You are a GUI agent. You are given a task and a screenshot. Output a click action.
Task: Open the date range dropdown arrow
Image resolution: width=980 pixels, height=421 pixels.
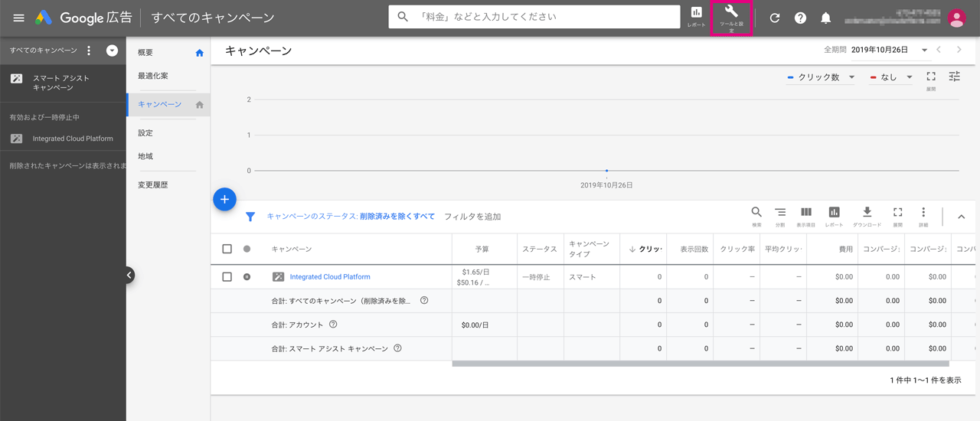click(x=925, y=51)
